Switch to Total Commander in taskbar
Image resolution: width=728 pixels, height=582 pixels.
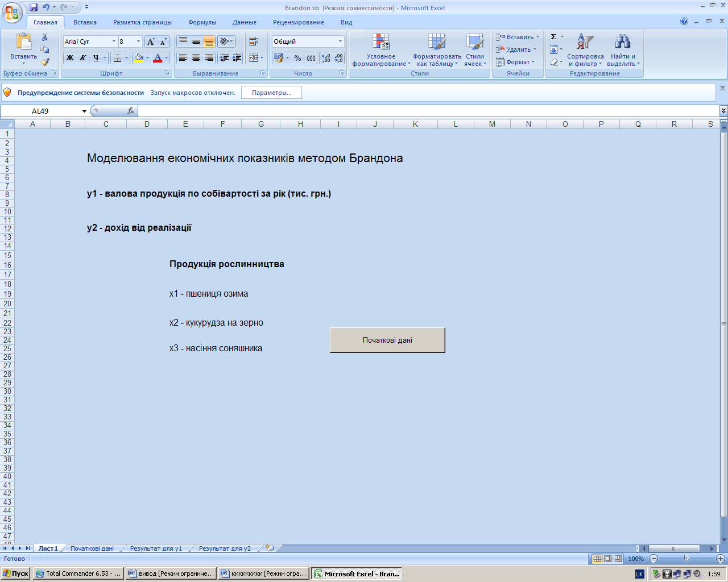click(78, 573)
